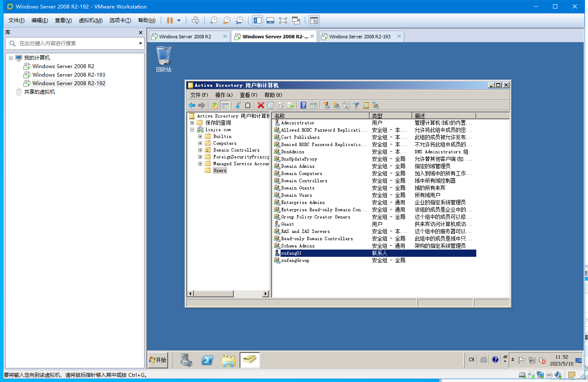Image resolution: width=588 pixels, height=382 pixels.
Task: Click the Export list icon
Action: coord(290,105)
